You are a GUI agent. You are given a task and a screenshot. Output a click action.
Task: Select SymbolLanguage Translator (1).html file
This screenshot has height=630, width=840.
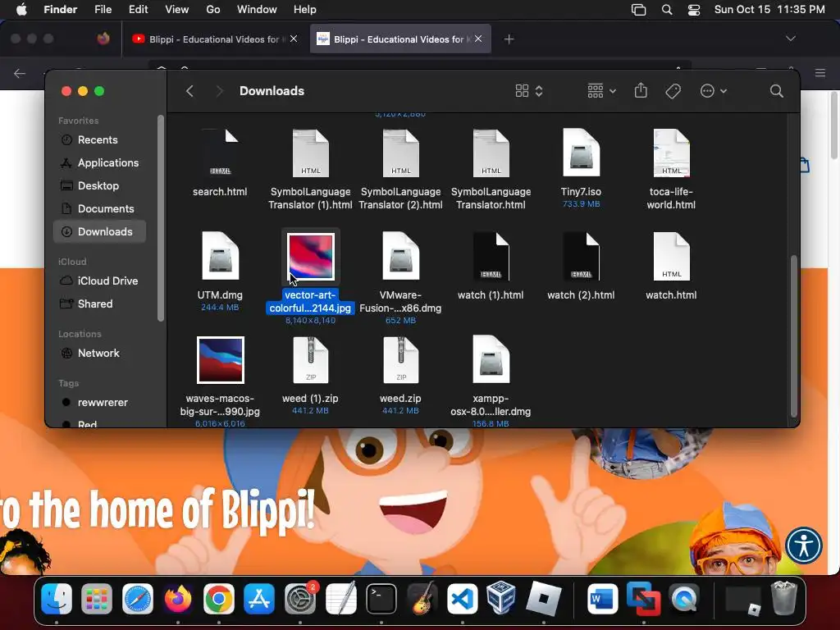[x=311, y=169]
